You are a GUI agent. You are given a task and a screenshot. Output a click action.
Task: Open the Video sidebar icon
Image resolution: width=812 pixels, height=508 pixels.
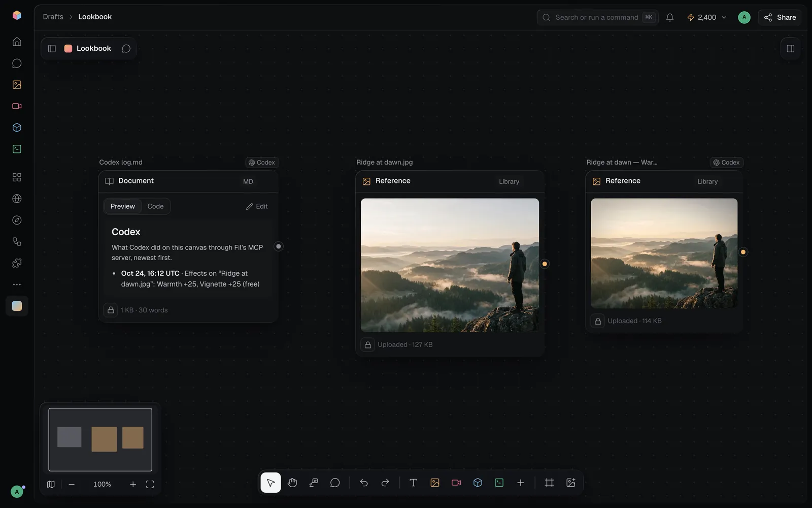point(17,106)
